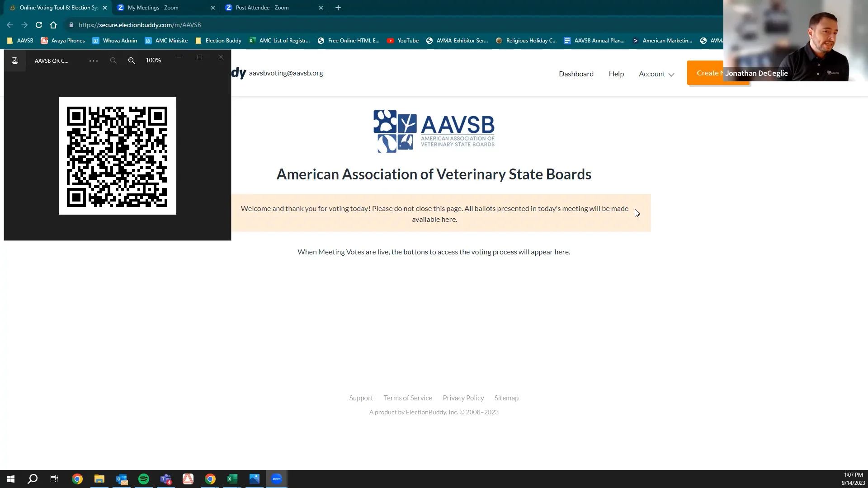Open Microsoft Teams from the taskbar
This screenshot has width=868, height=488.
point(165,479)
